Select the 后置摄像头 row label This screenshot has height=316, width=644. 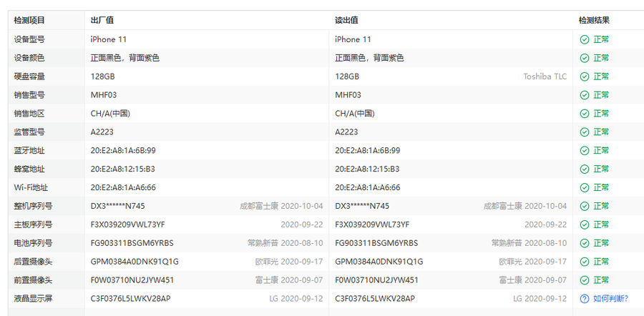pos(33,262)
